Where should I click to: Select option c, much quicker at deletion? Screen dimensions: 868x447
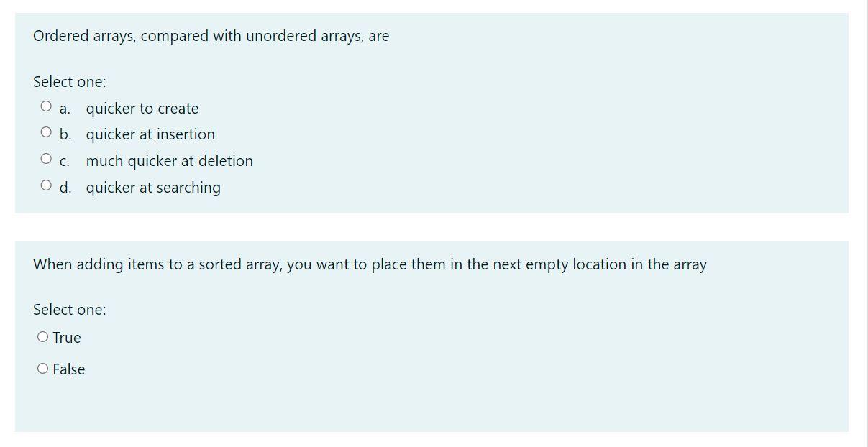point(45,157)
